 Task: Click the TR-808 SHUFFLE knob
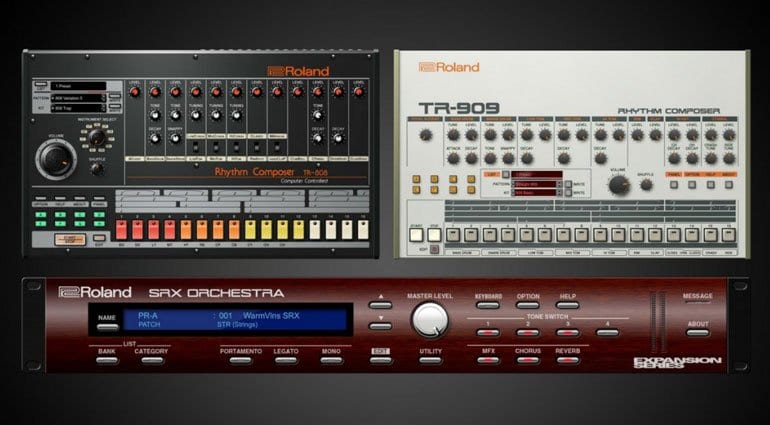point(97,169)
